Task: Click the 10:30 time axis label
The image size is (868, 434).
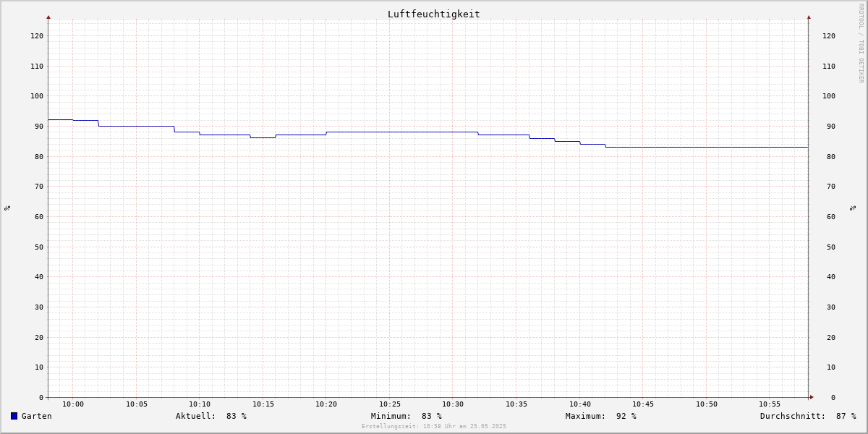Action: pyautogui.click(x=453, y=404)
